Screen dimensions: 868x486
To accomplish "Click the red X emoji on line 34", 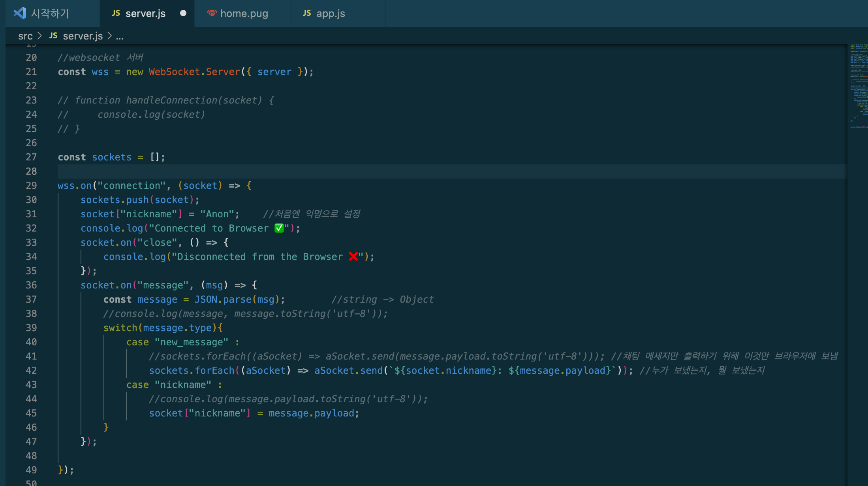I will (x=353, y=257).
